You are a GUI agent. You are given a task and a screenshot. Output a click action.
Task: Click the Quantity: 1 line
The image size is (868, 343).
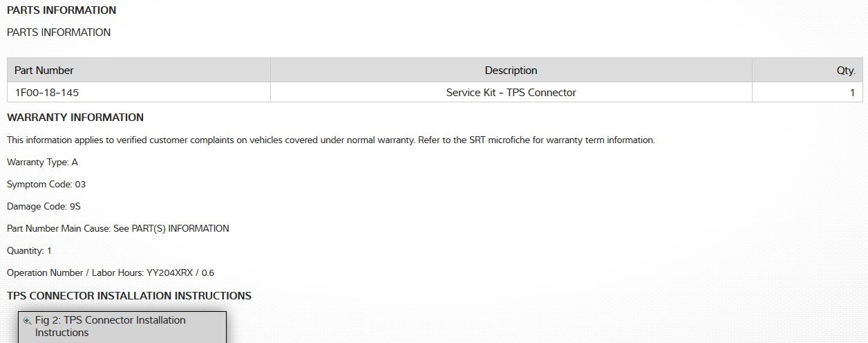[x=29, y=251]
